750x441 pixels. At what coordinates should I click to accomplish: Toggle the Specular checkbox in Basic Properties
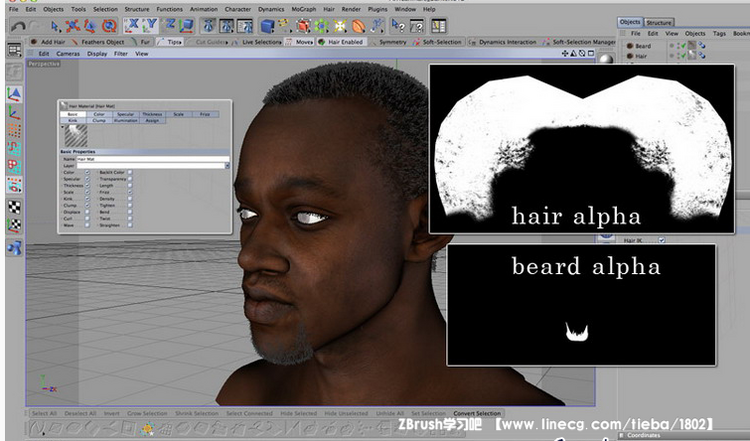pos(87,179)
